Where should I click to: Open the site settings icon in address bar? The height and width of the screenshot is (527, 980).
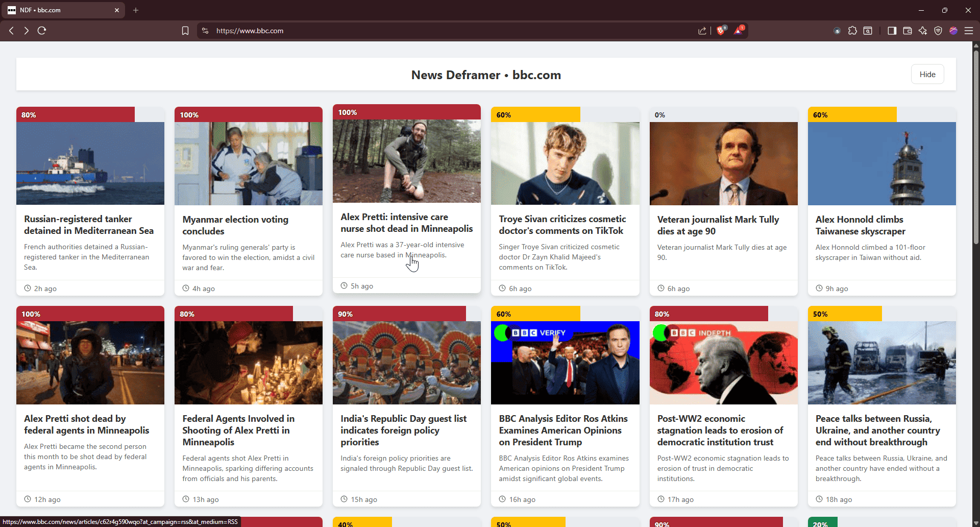205,31
